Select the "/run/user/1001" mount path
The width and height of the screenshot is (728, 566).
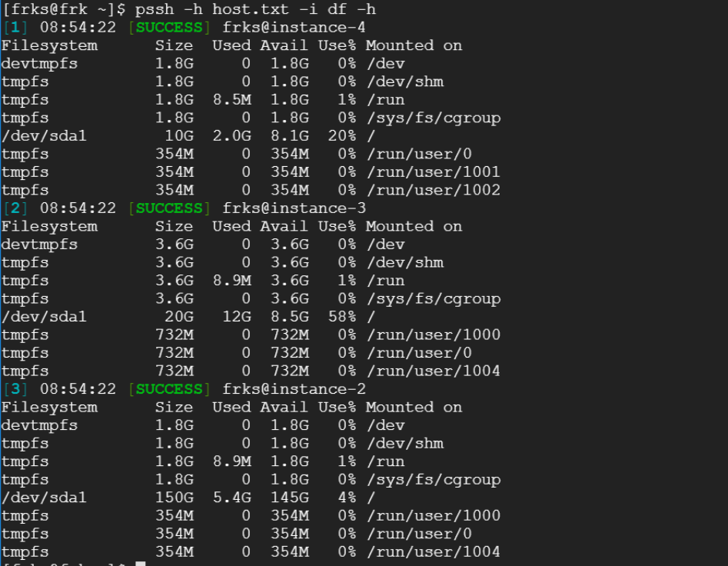pyautogui.click(x=434, y=172)
